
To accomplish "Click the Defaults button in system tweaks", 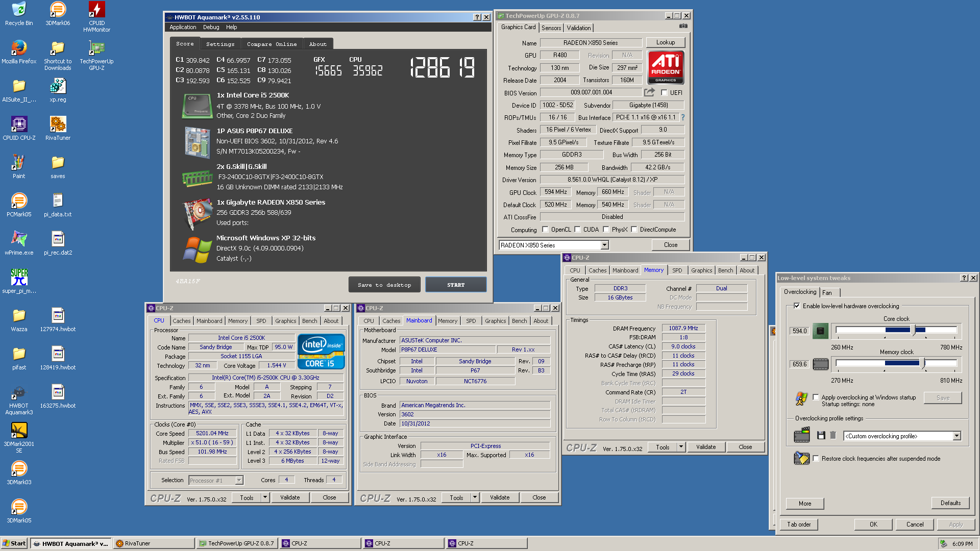I will pos(950,503).
